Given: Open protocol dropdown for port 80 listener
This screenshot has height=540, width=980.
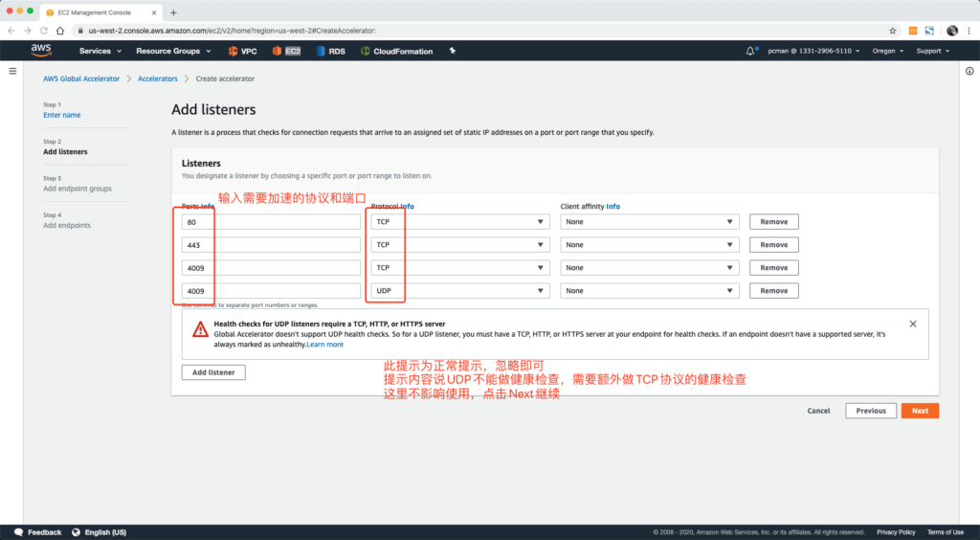Looking at the screenshot, I should [458, 222].
